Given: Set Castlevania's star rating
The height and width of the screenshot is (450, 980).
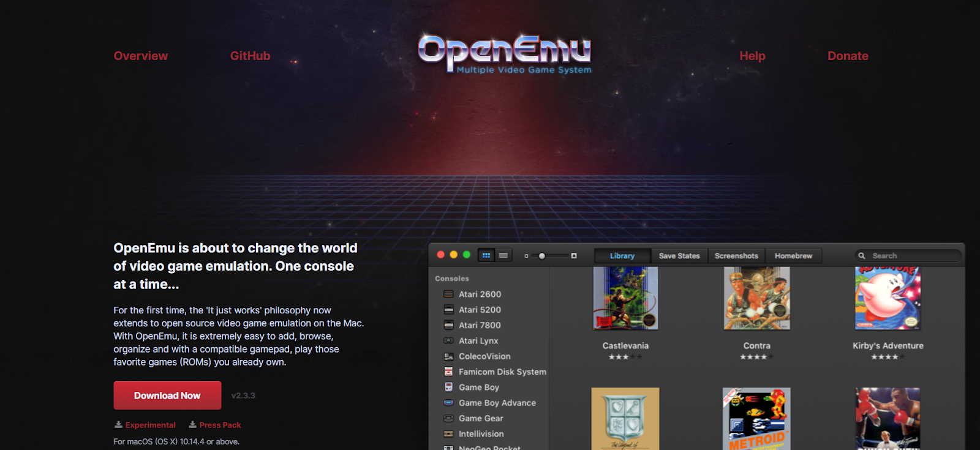Looking at the screenshot, I should [x=625, y=357].
